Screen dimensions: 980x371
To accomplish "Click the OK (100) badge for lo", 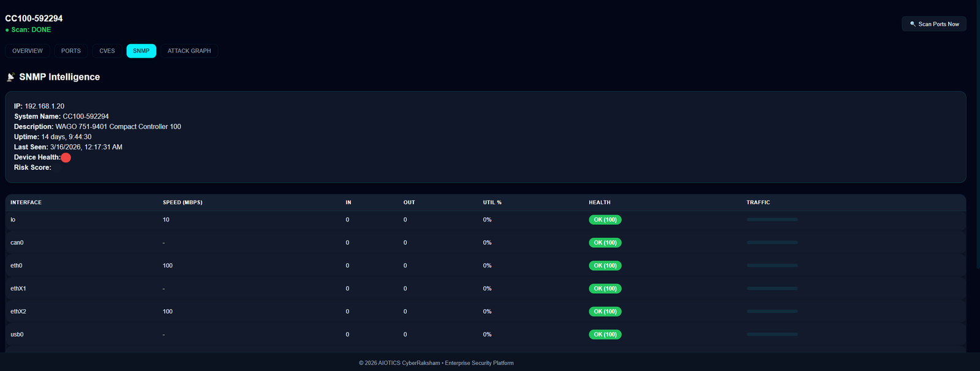I will pyautogui.click(x=605, y=220).
